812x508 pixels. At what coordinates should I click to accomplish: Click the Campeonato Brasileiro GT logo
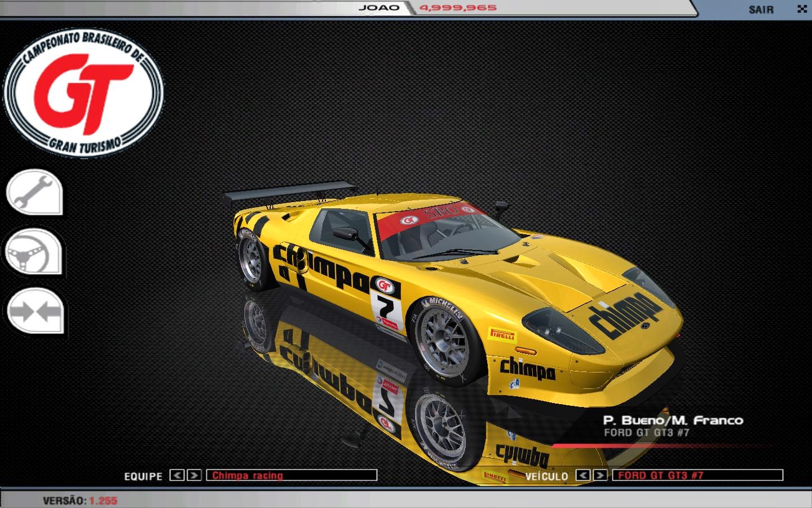(83, 93)
